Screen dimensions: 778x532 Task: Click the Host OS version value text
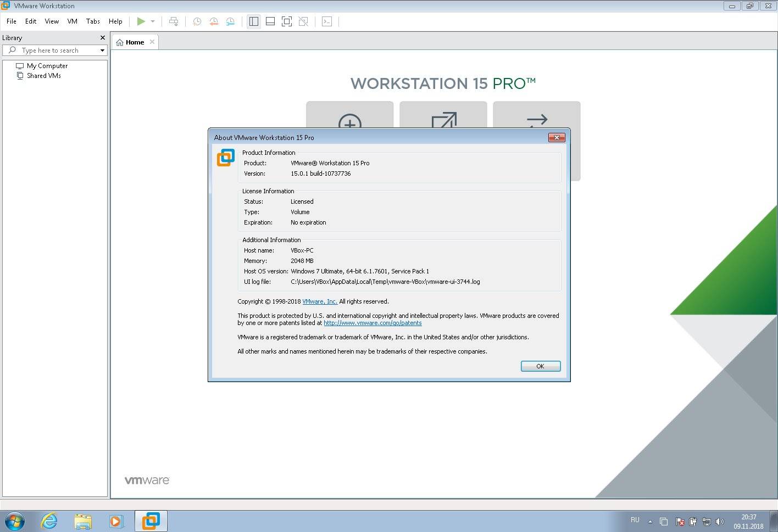pos(360,271)
